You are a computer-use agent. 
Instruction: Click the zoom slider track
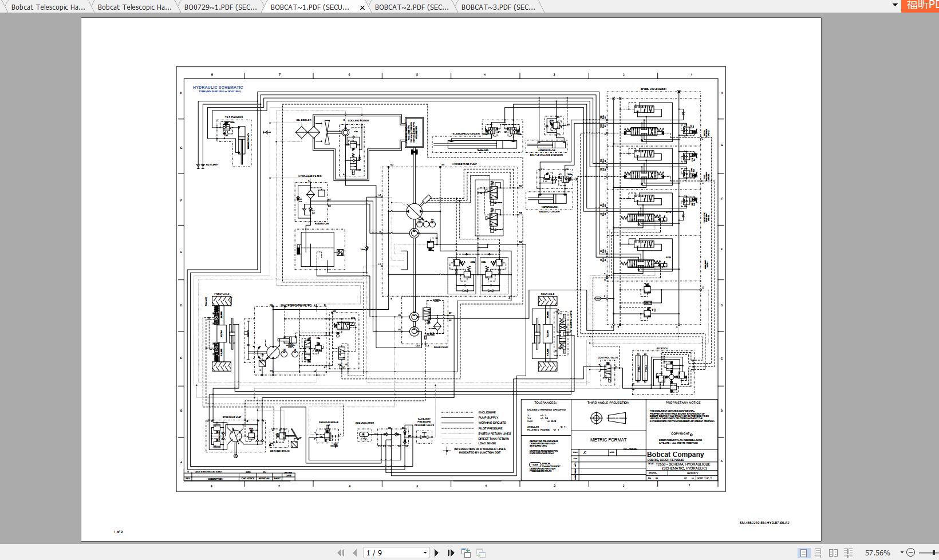coord(929,553)
